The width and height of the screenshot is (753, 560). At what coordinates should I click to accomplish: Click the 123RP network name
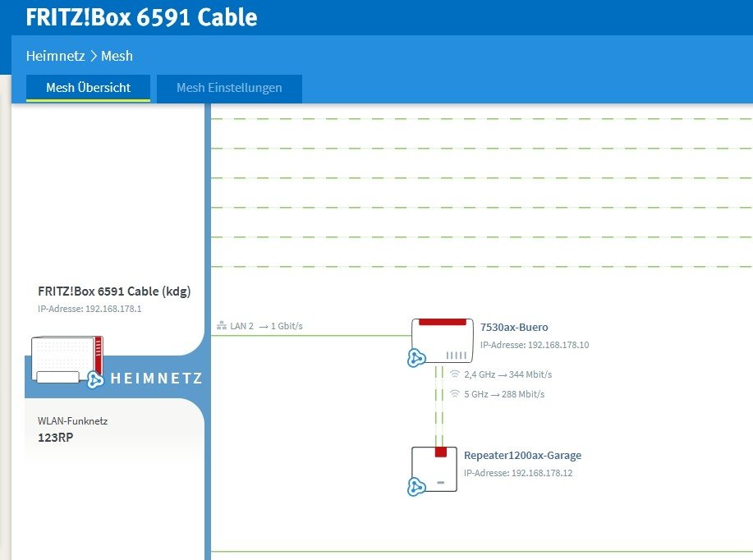pos(55,438)
